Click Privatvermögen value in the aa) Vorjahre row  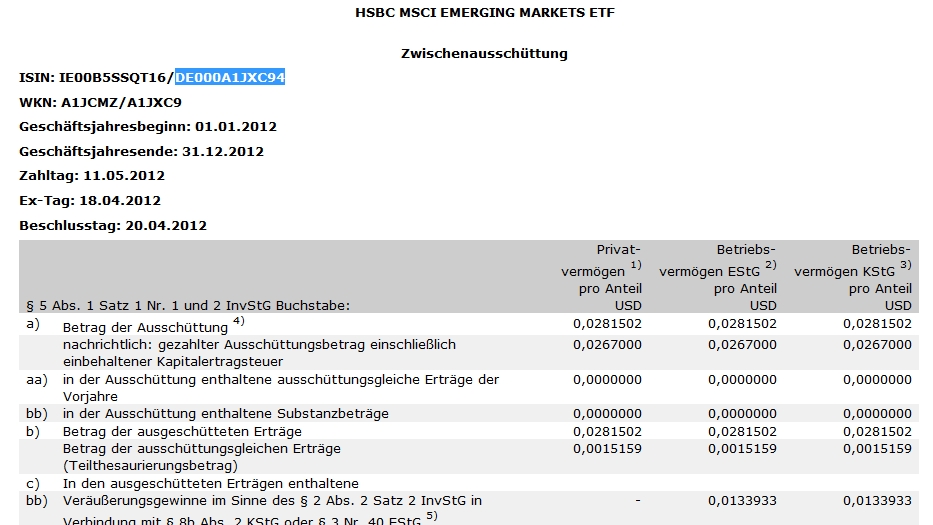tap(608, 380)
